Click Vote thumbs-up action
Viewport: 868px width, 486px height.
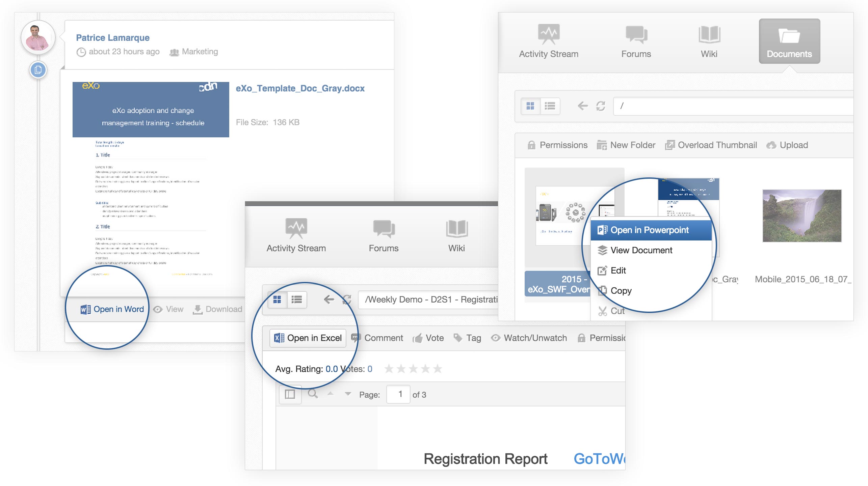tap(428, 338)
